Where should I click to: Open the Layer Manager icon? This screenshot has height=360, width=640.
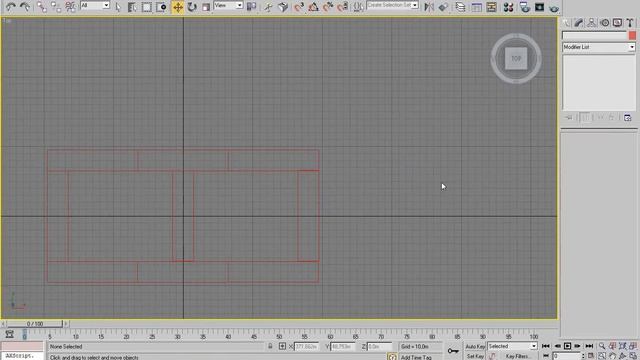(460, 7)
